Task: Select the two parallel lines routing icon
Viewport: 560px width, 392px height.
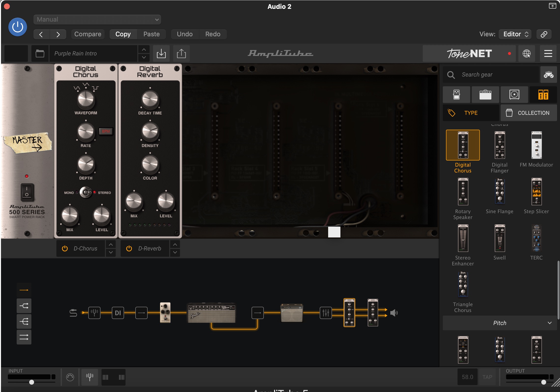Action: [24, 337]
